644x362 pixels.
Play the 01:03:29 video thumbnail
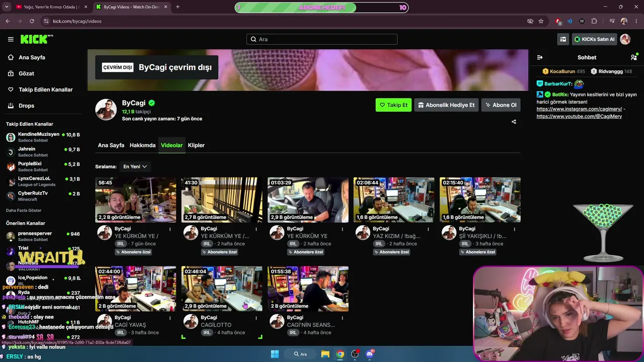(x=308, y=200)
